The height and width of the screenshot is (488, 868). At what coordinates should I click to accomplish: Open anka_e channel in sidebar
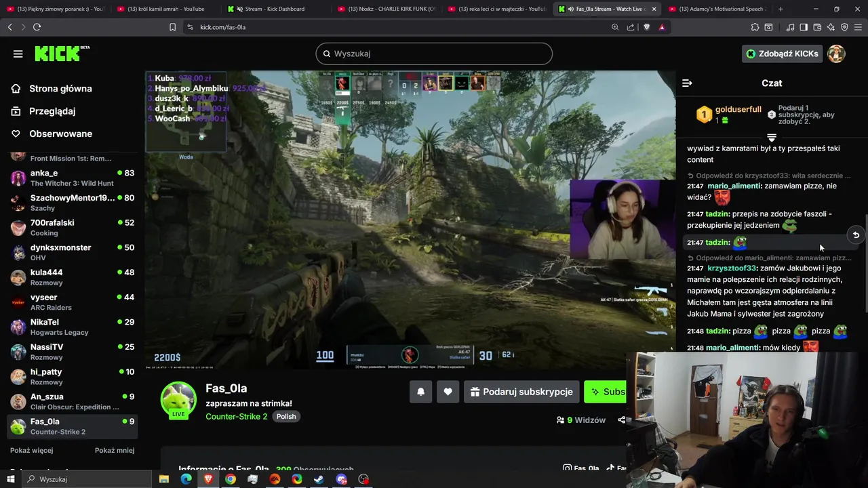[73, 178]
